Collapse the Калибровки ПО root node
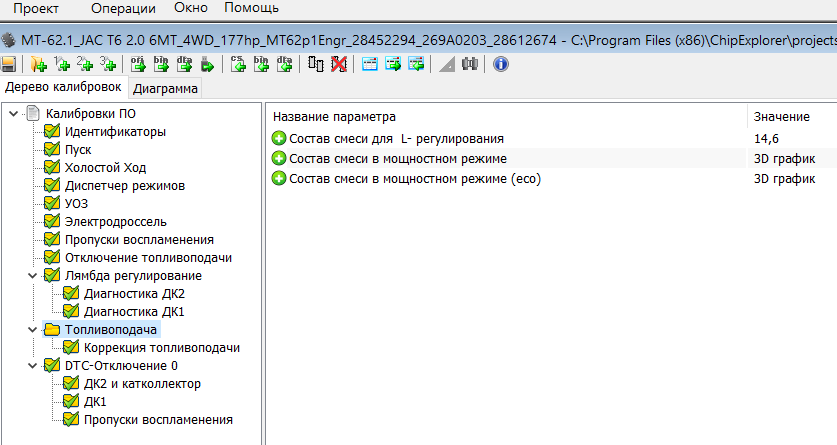The height and width of the screenshot is (445, 837). click(x=13, y=113)
